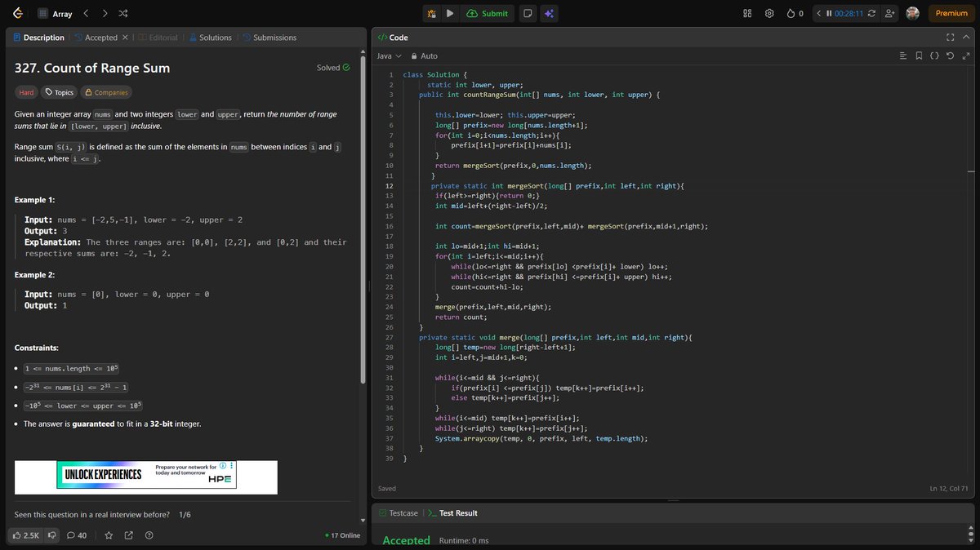The image size is (980, 550).
Task: Open the profile avatar menu
Action: (913, 13)
